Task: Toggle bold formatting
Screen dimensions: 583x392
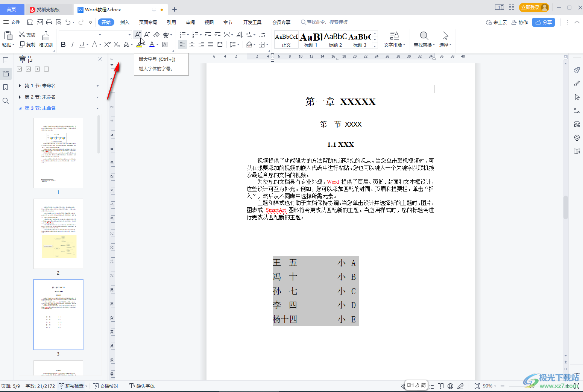Action: tap(63, 44)
